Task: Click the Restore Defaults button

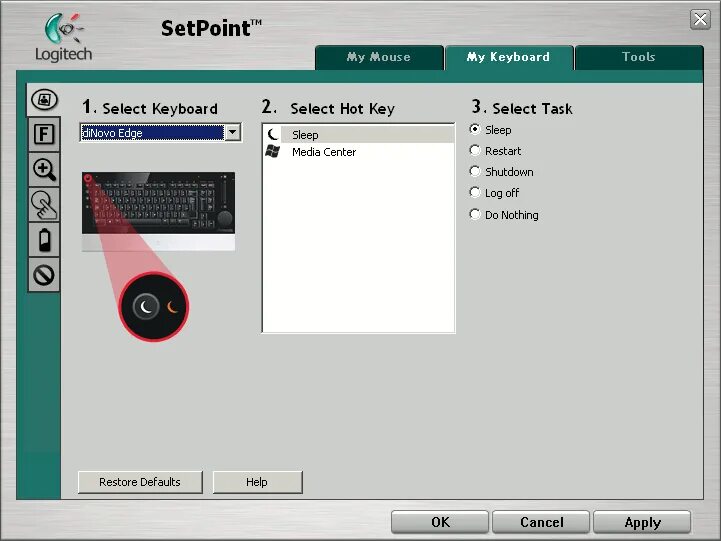Action: (x=140, y=482)
